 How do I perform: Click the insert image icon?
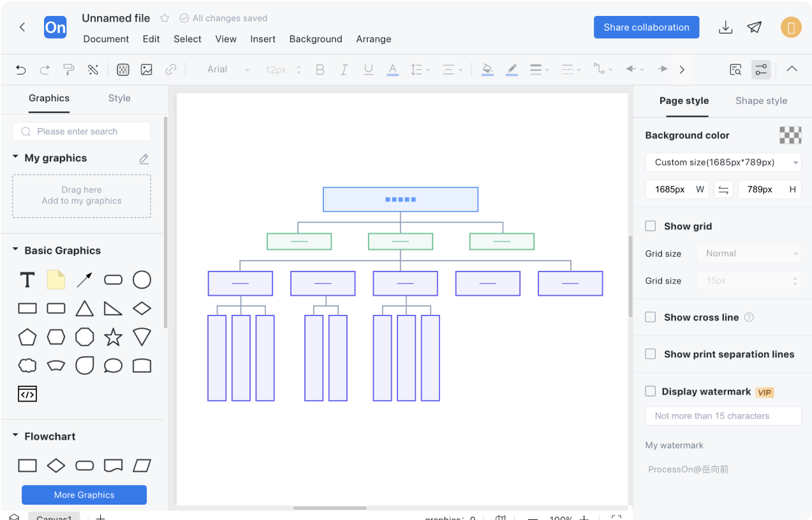pyautogui.click(x=147, y=69)
